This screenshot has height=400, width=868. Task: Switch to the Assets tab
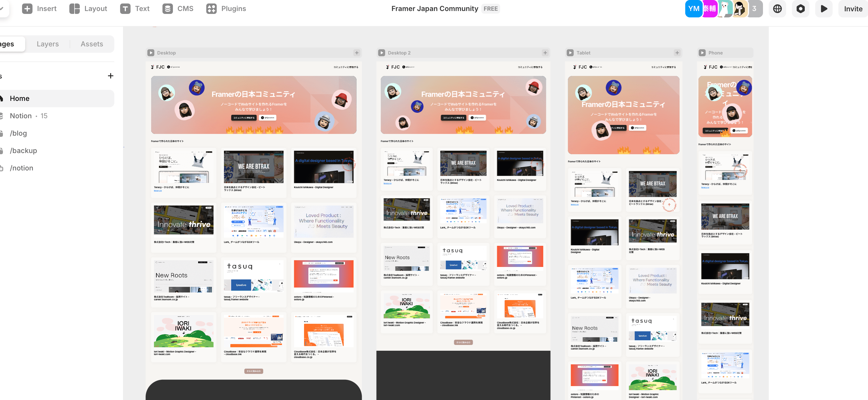(92, 44)
